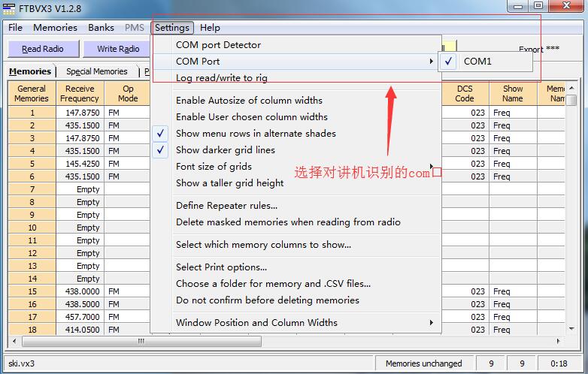
Task: Uncheck Show menu rows in alternate shades
Action: tap(256, 134)
